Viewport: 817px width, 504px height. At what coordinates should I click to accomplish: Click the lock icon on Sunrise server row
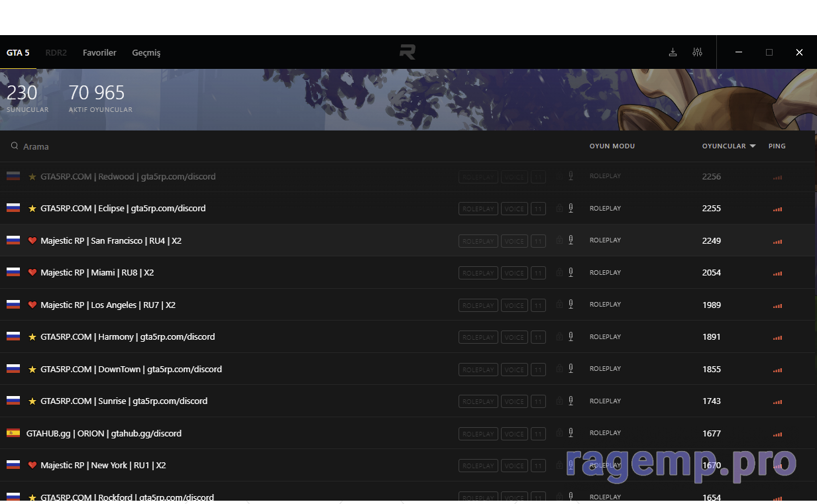tap(559, 401)
